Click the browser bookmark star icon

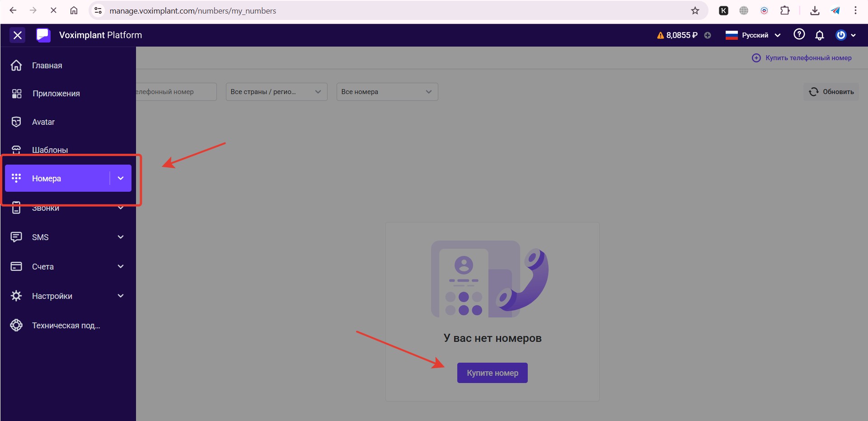(x=695, y=10)
